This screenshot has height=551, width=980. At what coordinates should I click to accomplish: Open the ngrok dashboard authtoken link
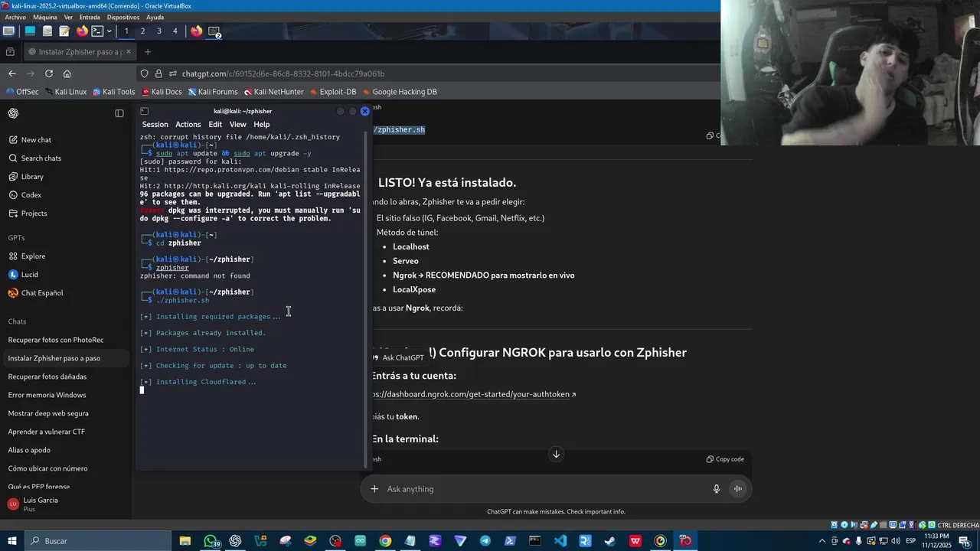click(x=473, y=394)
